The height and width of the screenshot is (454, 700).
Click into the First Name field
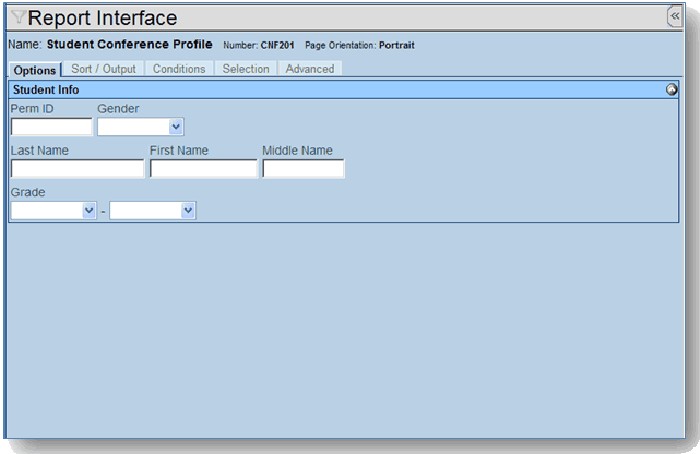coord(203,169)
